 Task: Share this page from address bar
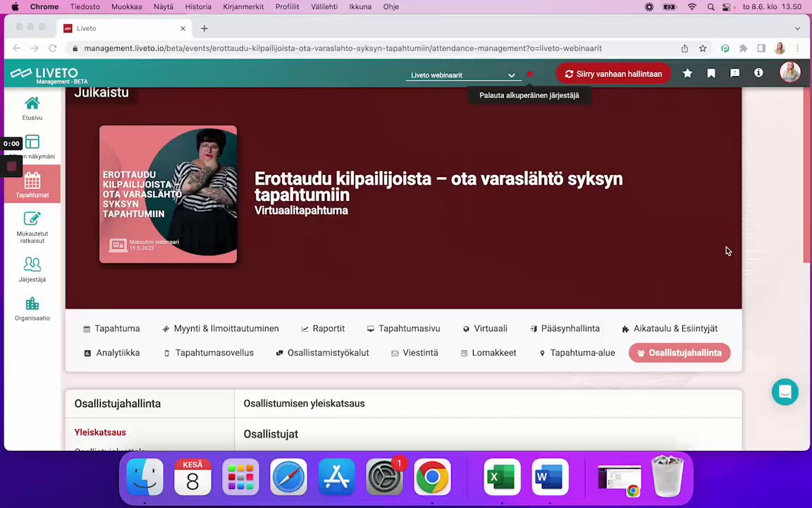pos(684,48)
